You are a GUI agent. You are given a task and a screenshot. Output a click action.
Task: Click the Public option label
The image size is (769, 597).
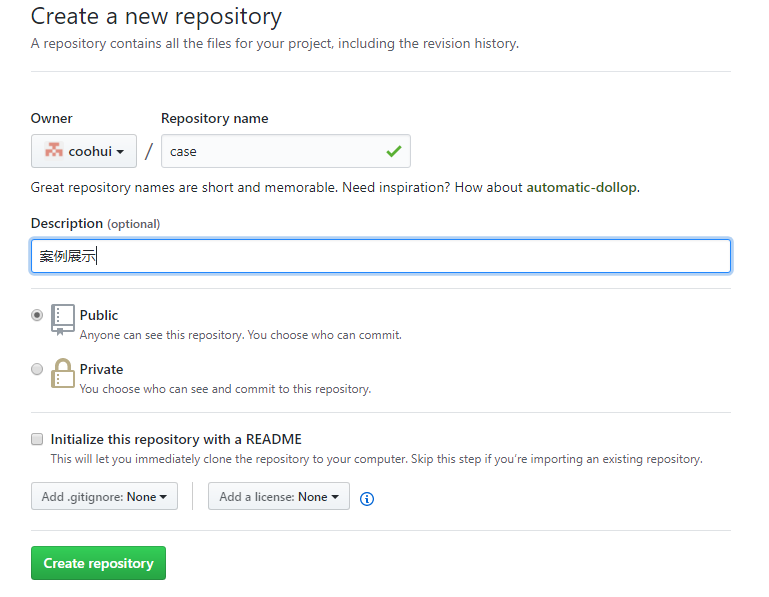(99, 315)
